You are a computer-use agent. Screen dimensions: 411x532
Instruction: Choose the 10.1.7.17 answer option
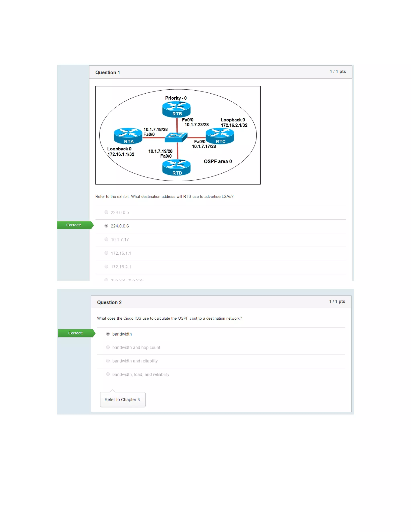point(106,240)
